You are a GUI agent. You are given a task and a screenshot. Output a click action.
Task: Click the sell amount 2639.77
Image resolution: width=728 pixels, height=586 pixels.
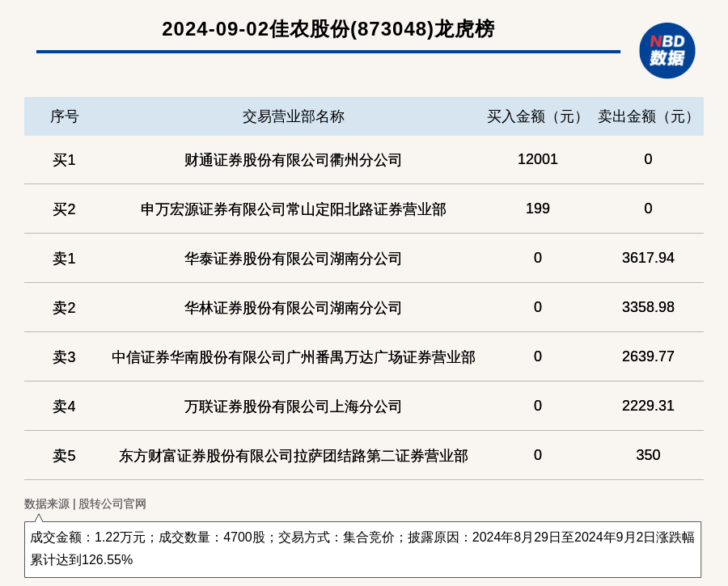pyautogui.click(x=648, y=356)
